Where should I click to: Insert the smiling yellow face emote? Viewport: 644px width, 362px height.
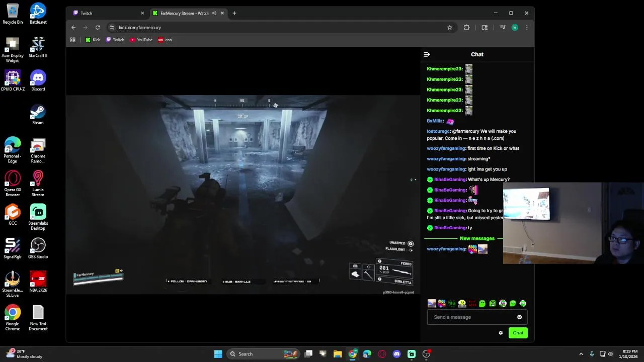[x=462, y=303]
